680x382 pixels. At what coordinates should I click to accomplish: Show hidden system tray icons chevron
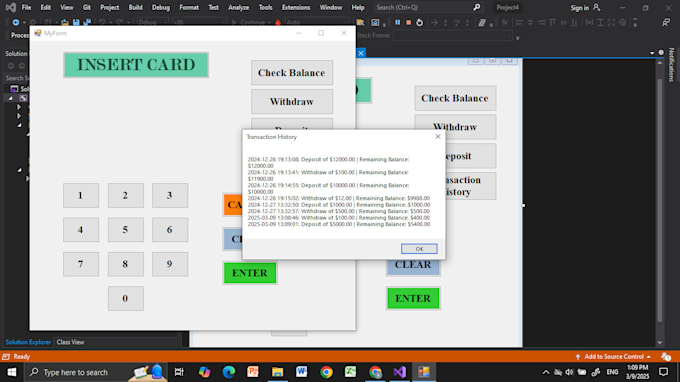point(546,372)
